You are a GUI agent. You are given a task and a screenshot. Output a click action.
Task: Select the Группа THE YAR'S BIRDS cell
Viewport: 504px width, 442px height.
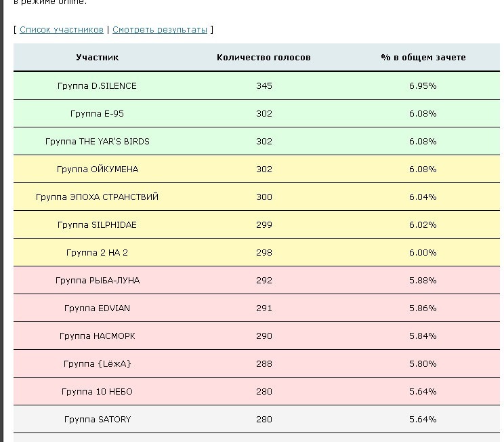[x=97, y=142]
